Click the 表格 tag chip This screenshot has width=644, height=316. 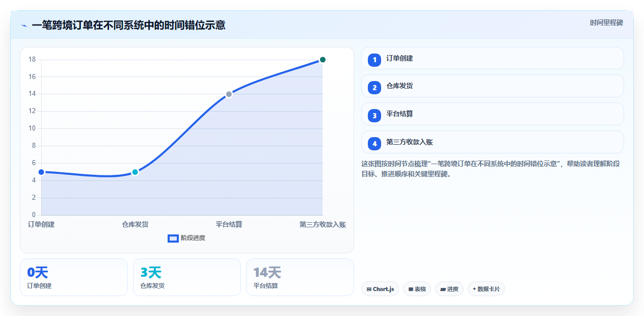(417, 289)
